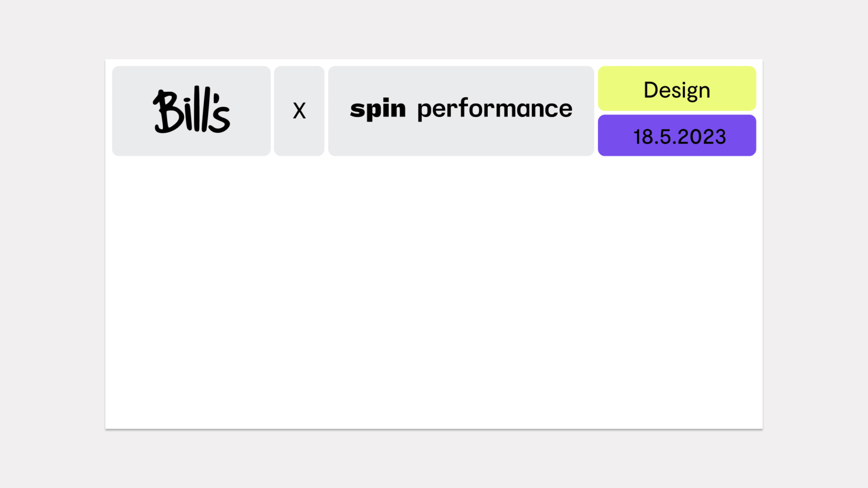The image size is (868, 488).
Task: Click the empty white canvas area
Action: pyautogui.click(x=434, y=291)
